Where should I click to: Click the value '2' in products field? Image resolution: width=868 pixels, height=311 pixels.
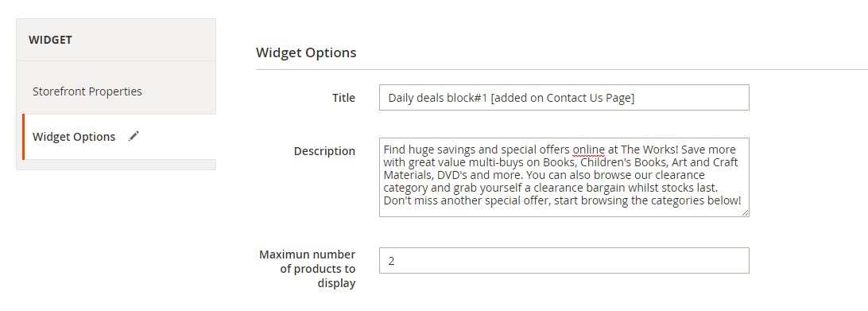point(391,261)
